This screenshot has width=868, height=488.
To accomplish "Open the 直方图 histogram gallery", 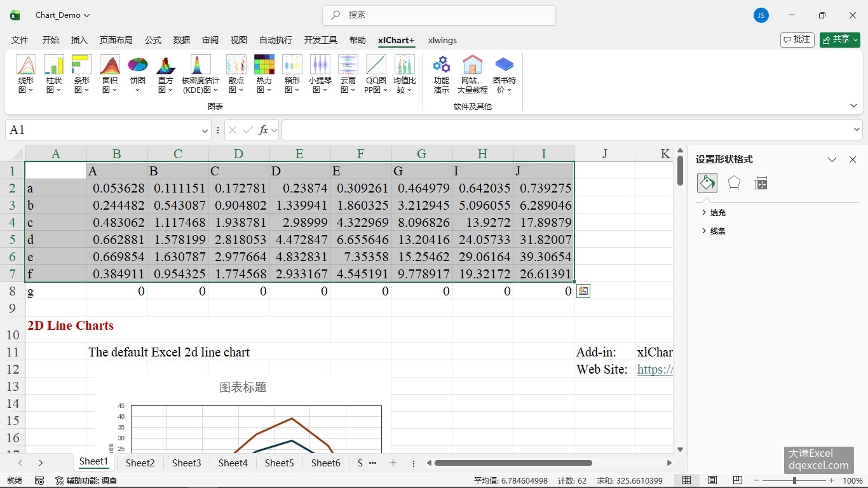I will 166,74.
